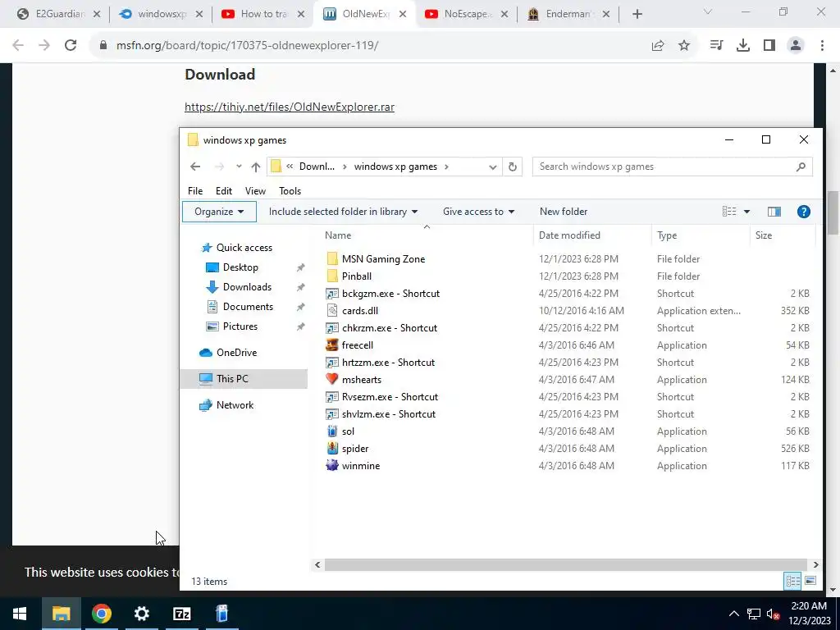This screenshot has height=630, width=840.
Task: Click the New folder button
Action: pyautogui.click(x=563, y=212)
